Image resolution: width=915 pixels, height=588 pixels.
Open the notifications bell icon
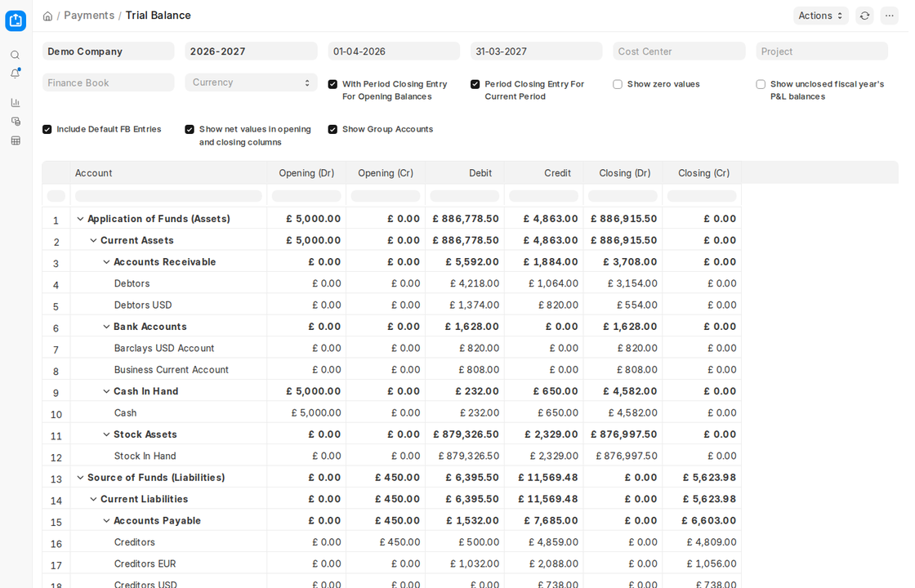16,73
